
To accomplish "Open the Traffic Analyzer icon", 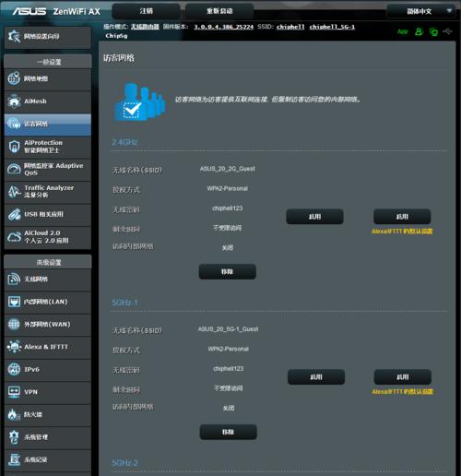I will (x=14, y=192).
